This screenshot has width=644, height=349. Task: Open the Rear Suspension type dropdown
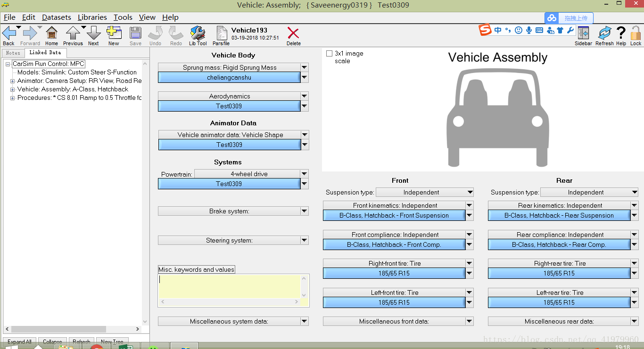pyautogui.click(x=589, y=192)
